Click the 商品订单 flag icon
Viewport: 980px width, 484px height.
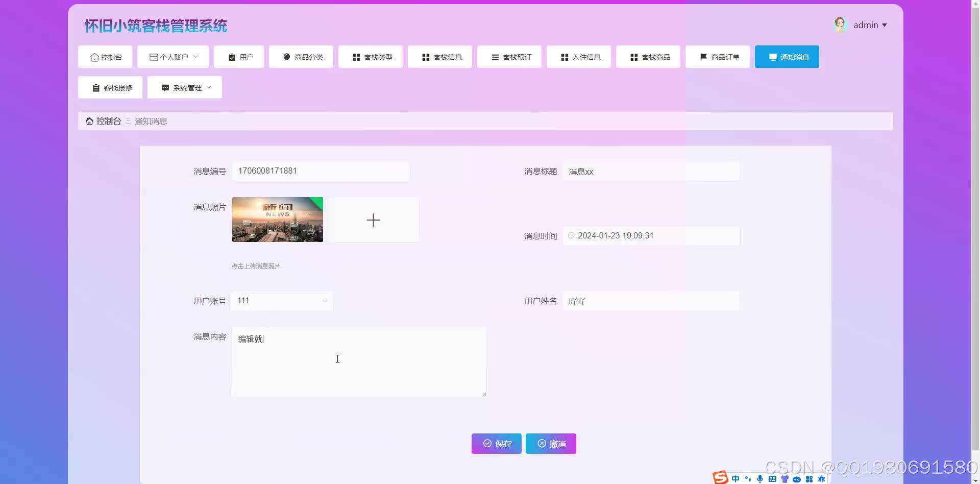coord(704,57)
